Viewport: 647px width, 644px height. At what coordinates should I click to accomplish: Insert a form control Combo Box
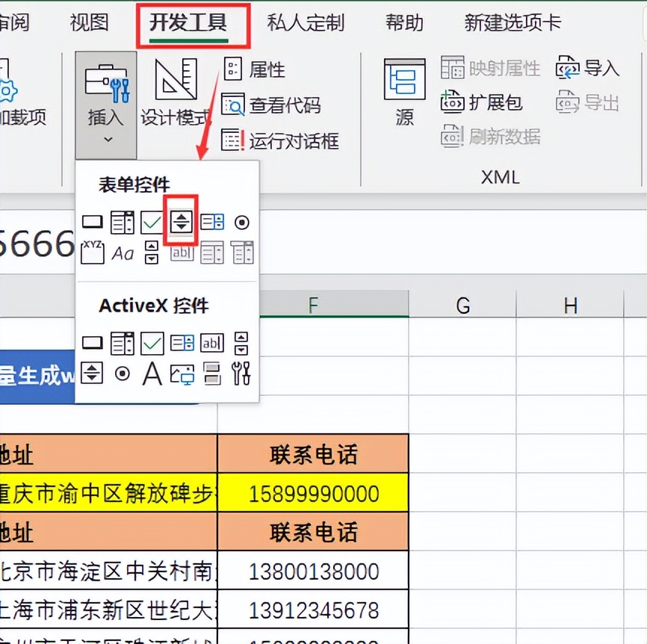122,223
